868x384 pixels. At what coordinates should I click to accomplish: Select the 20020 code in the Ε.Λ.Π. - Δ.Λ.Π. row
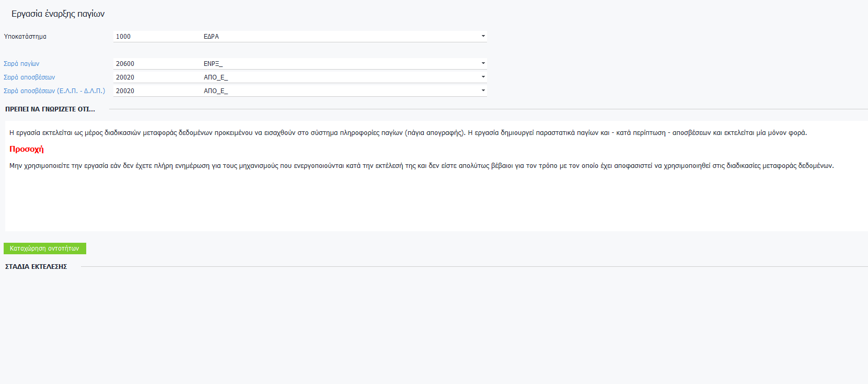click(x=157, y=91)
